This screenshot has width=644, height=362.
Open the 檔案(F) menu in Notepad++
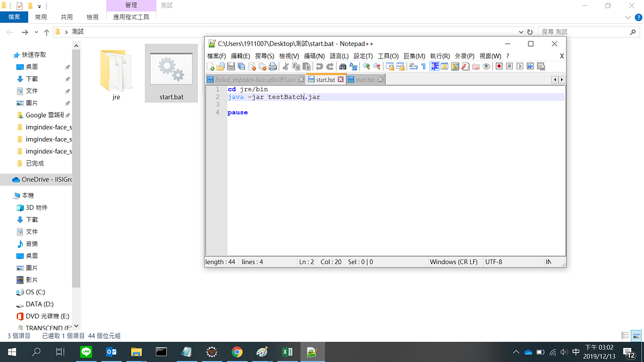pyautogui.click(x=216, y=56)
